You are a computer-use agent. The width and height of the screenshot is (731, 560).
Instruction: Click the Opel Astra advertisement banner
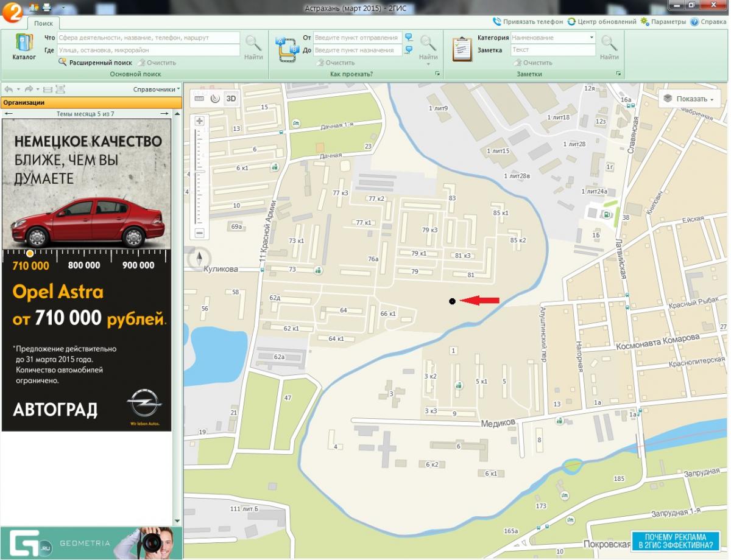[x=87, y=275]
